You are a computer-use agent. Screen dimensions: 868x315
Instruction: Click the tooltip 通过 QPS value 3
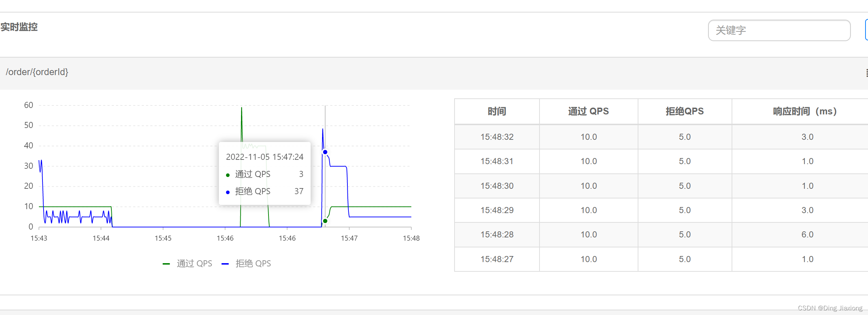click(301, 174)
